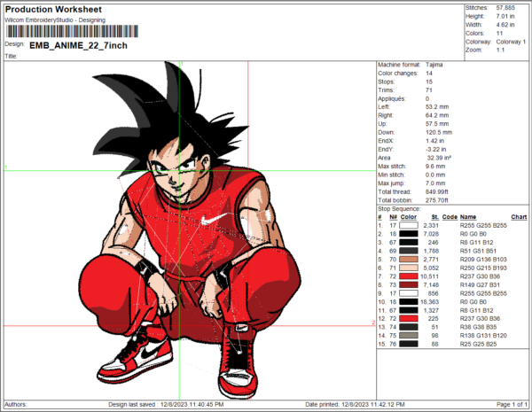This screenshot has width=532, height=412.
Task: Select the Colorway 1 value
Action: pos(511,42)
